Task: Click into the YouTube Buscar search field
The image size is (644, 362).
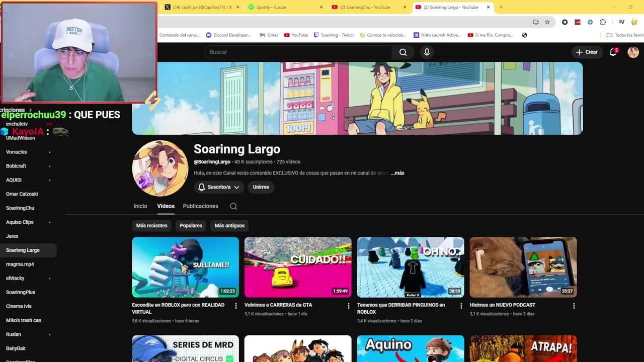Action: pyautogui.click(x=298, y=52)
